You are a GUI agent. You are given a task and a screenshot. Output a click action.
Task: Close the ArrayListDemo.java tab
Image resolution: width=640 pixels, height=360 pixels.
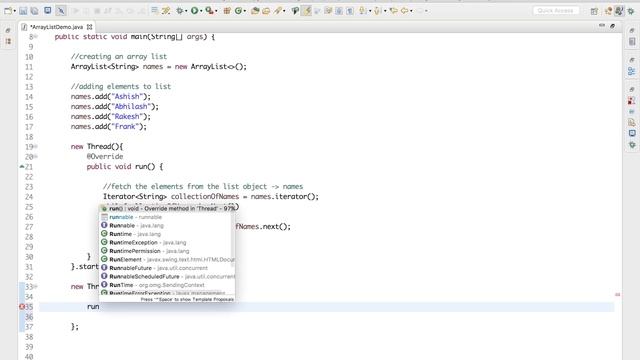(89, 27)
